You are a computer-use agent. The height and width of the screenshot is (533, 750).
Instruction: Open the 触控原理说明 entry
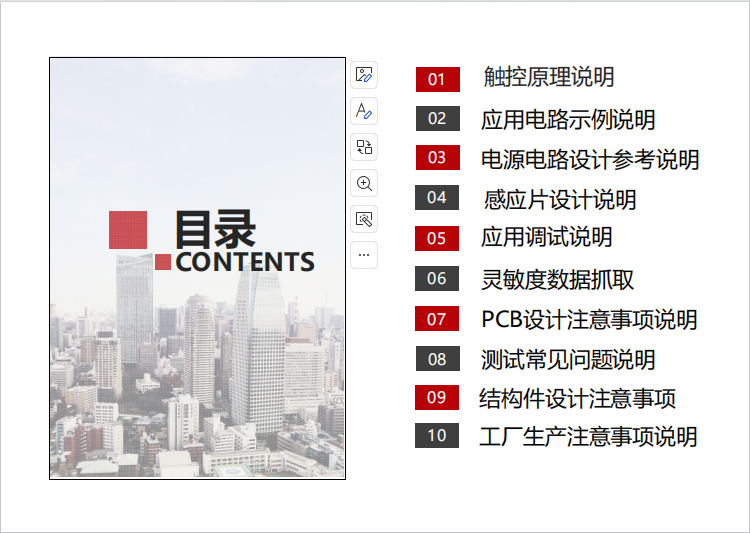coord(548,77)
